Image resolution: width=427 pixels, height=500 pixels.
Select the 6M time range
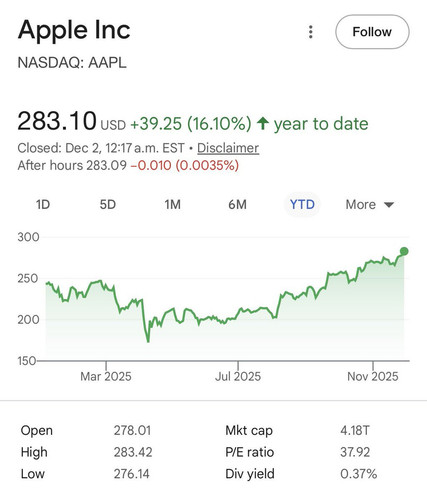tap(237, 204)
